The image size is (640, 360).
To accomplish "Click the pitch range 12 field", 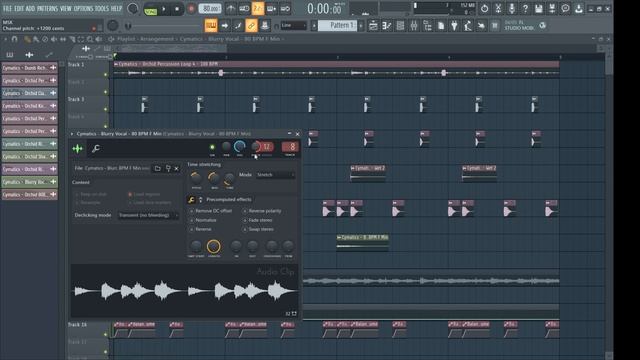I will pyautogui.click(x=266, y=147).
